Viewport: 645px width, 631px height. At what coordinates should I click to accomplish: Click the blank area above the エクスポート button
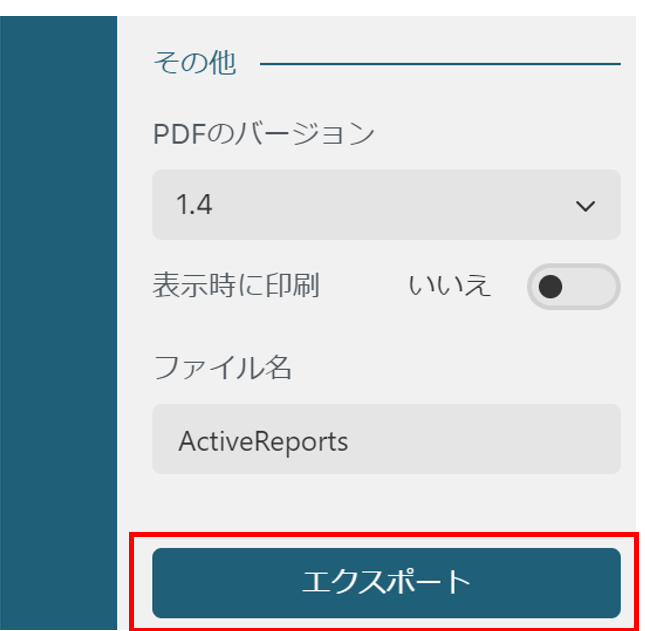tap(386, 510)
